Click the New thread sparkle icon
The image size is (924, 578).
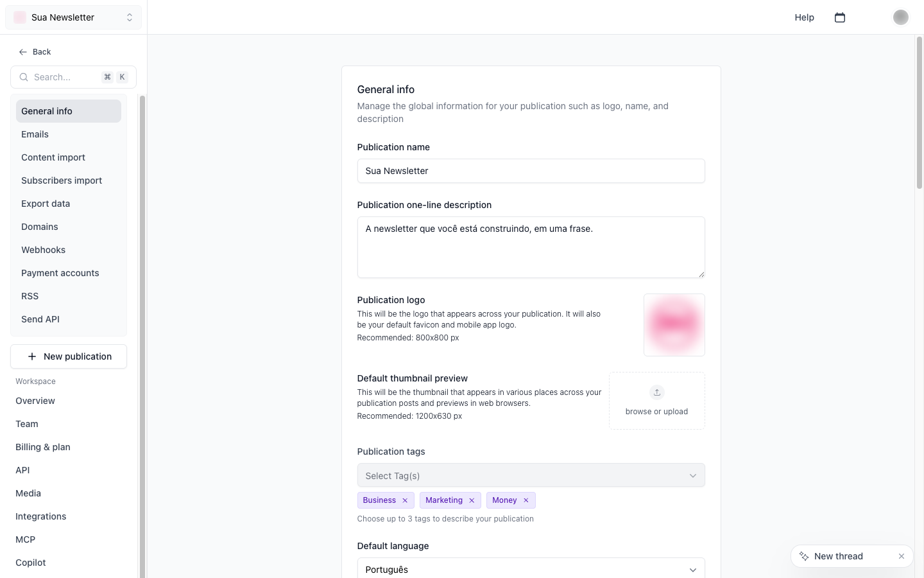804,556
